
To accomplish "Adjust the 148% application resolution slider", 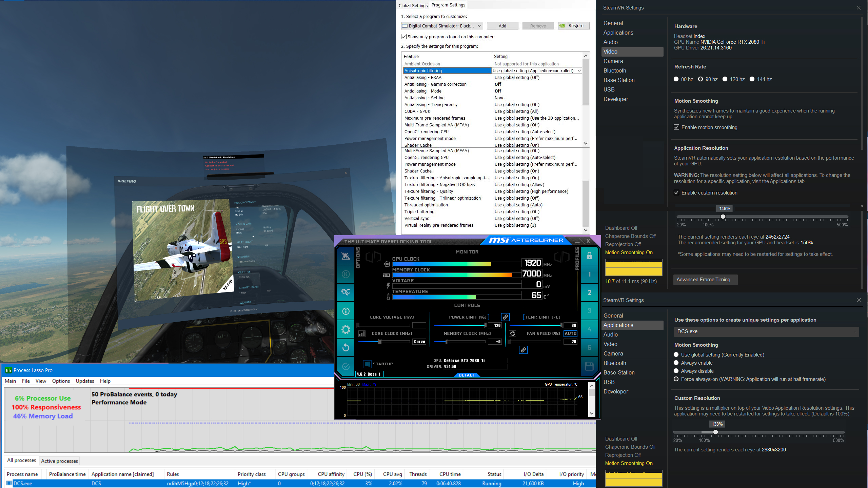I will point(723,217).
